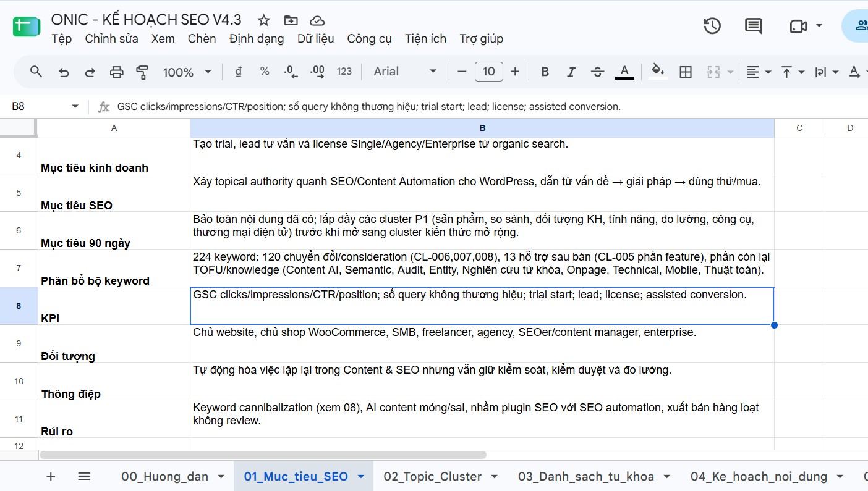The width and height of the screenshot is (868, 491).
Task: Open the Dữ liệu menu
Action: click(x=315, y=38)
